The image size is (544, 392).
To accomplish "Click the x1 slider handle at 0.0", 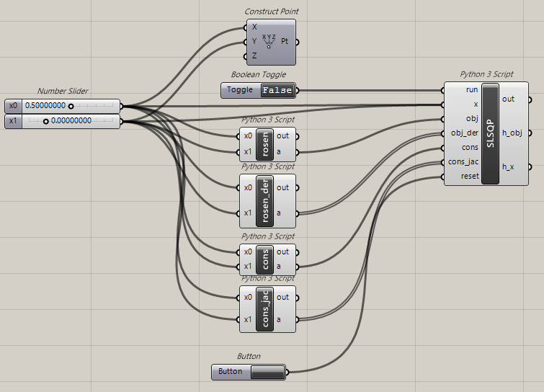I will [46, 120].
